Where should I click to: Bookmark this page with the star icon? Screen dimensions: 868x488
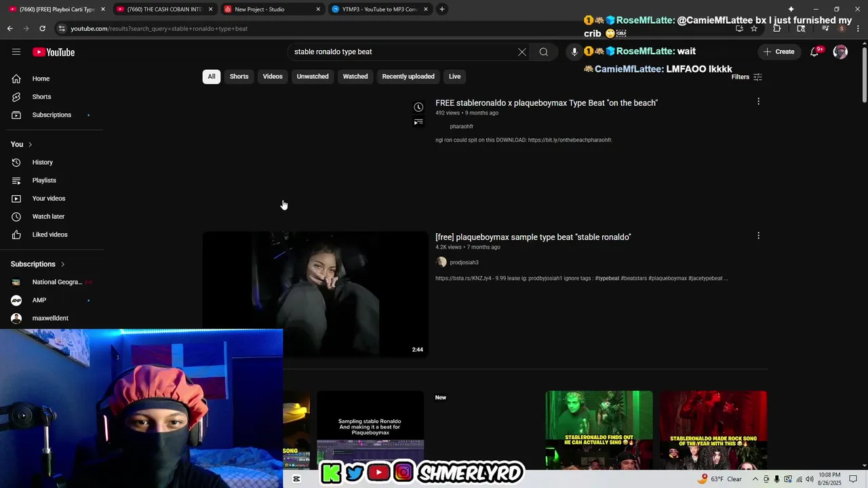tap(754, 28)
